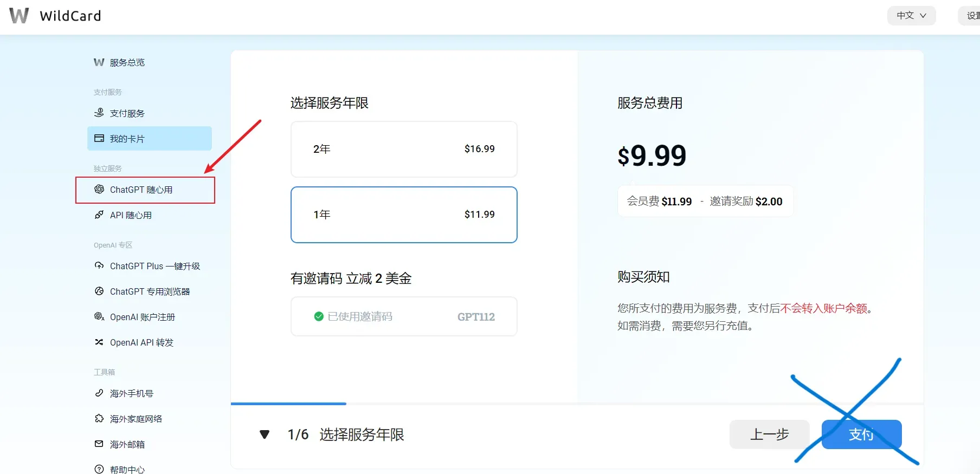The image size is (980, 474).
Task: Click the OpenAI API 转发 shuffle icon
Action: pyautogui.click(x=99, y=342)
